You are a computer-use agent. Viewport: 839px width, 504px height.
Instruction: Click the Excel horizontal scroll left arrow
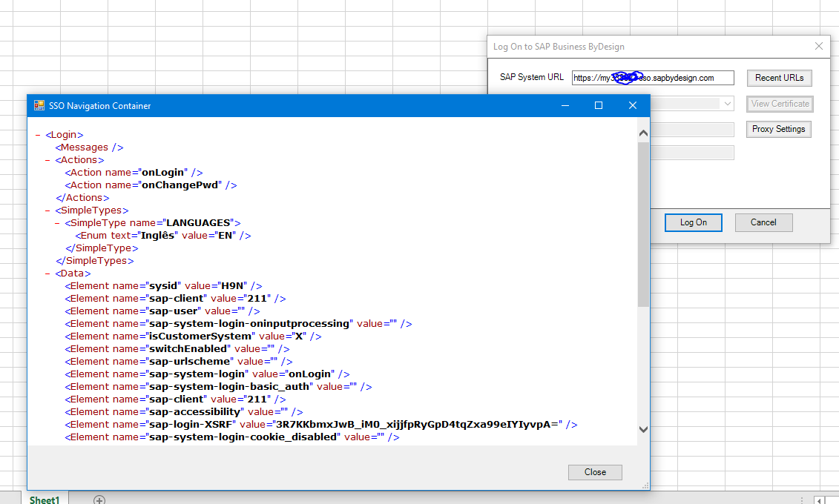click(x=819, y=500)
